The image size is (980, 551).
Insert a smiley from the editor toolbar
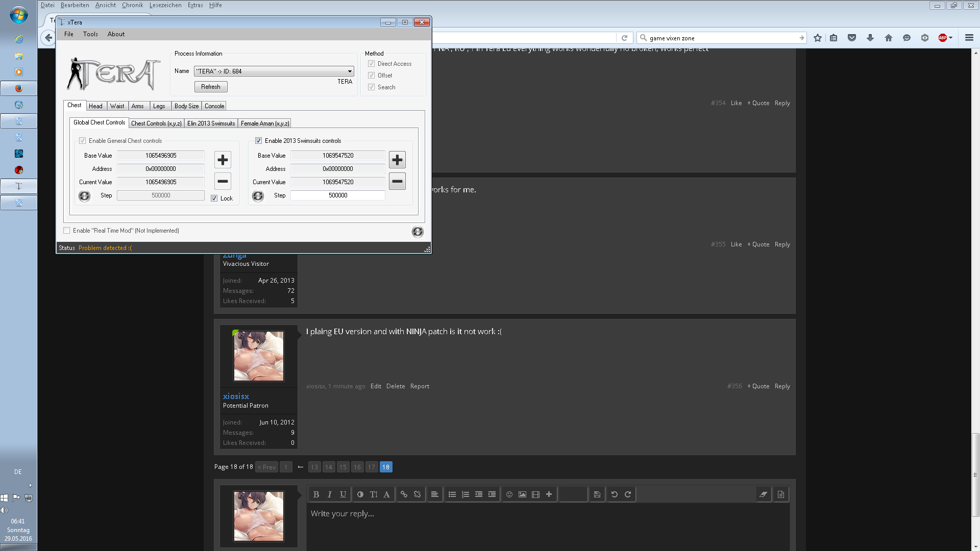coord(509,494)
